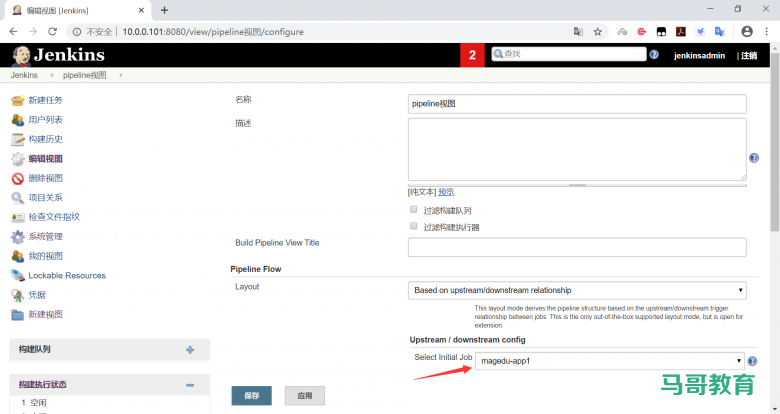
Task: Open the pipeline视图 breadcrumb dropdown arrow
Action: [120, 75]
